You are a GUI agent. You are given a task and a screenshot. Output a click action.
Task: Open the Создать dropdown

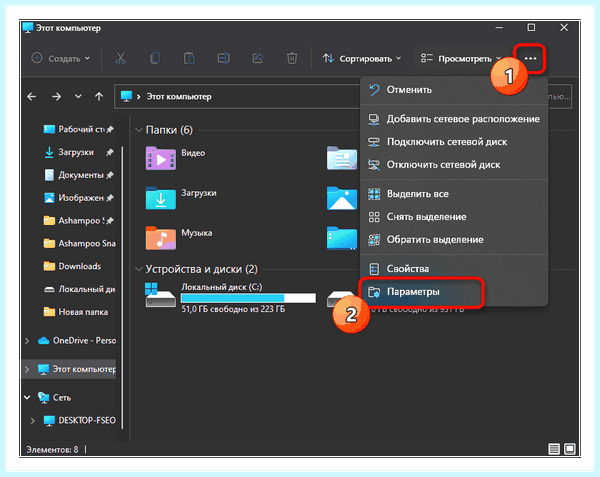pyautogui.click(x=61, y=59)
